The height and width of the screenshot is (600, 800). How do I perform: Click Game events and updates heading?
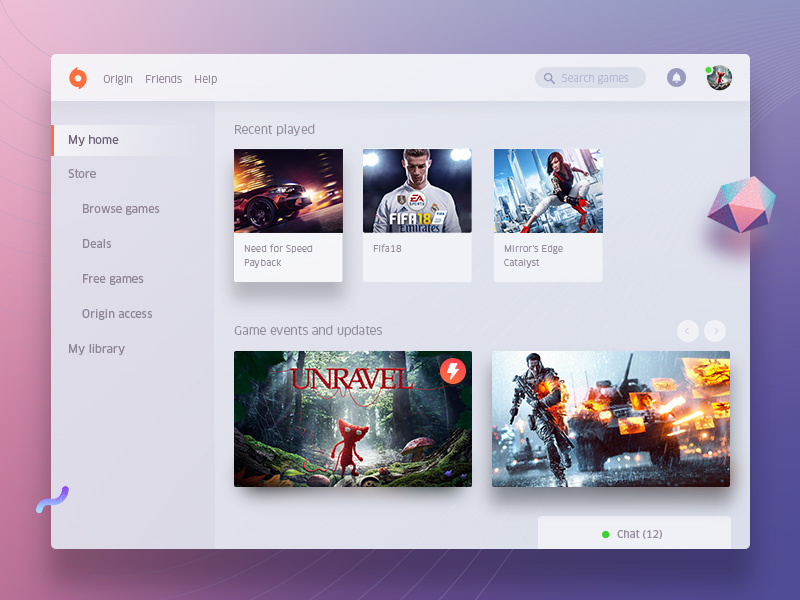[308, 331]
